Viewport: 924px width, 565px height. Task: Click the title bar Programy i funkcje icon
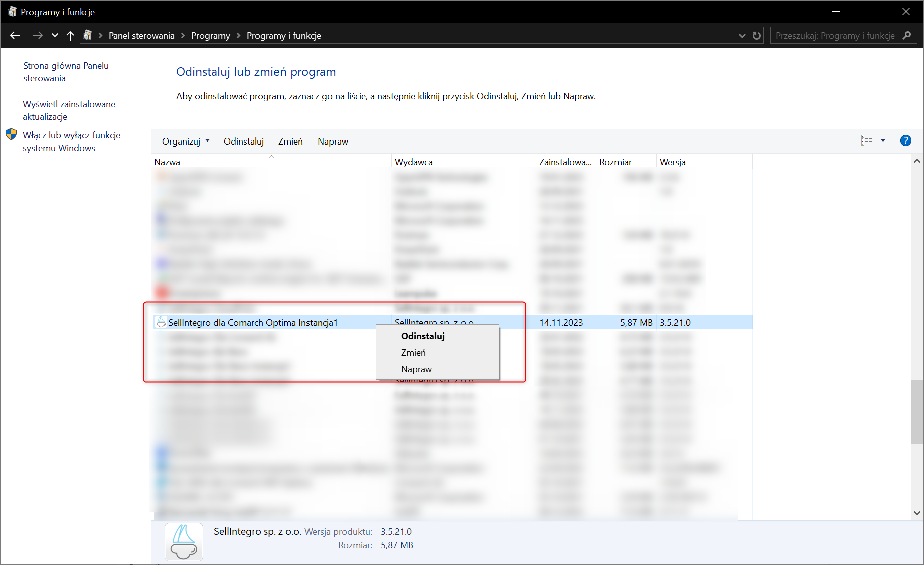pos(12,12)
